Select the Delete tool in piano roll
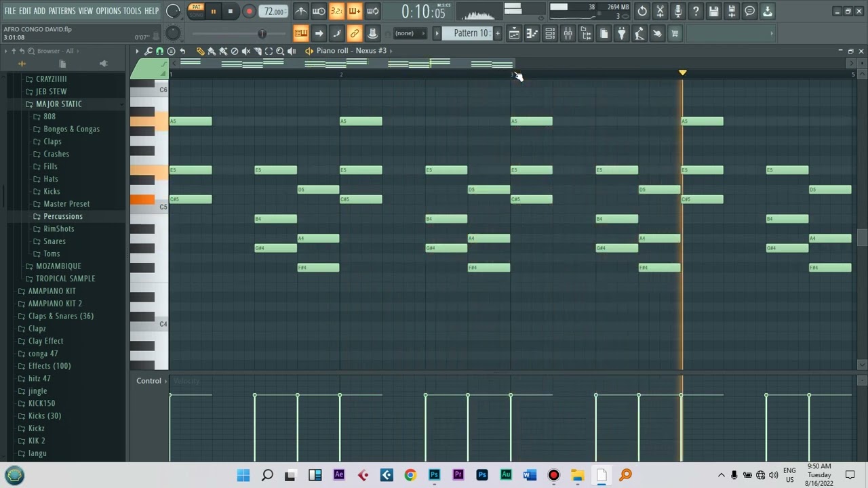Screen dimensions: 868x488 (235, 51)
